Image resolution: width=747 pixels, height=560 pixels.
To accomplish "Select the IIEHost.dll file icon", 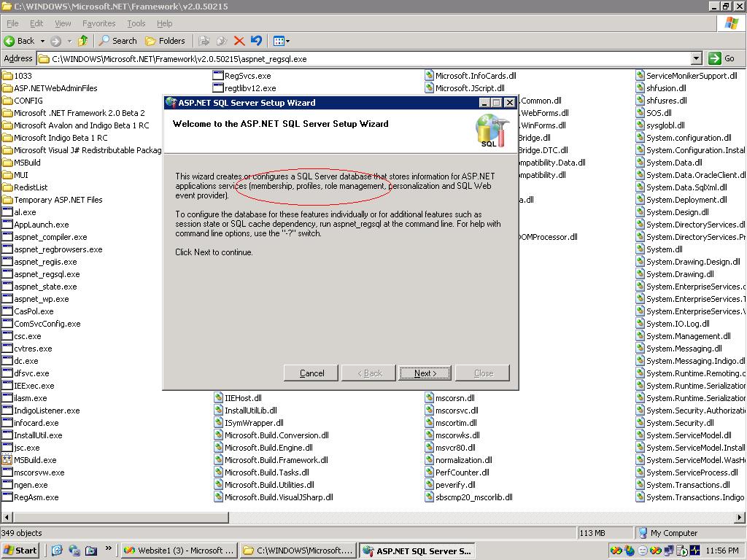I will pyautogui.click(x=218, y=397).
